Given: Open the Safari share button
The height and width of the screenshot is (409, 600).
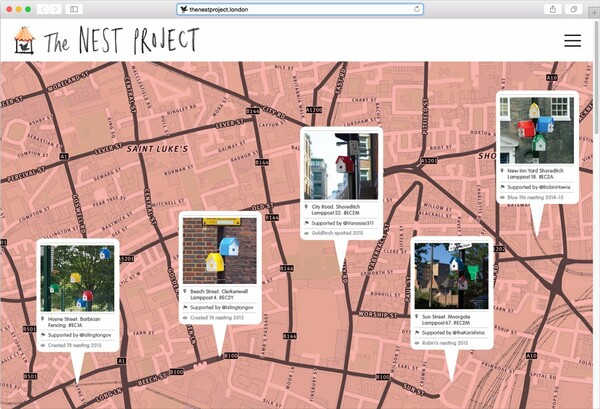Looking at the screenshot, I should coord(553,9).
